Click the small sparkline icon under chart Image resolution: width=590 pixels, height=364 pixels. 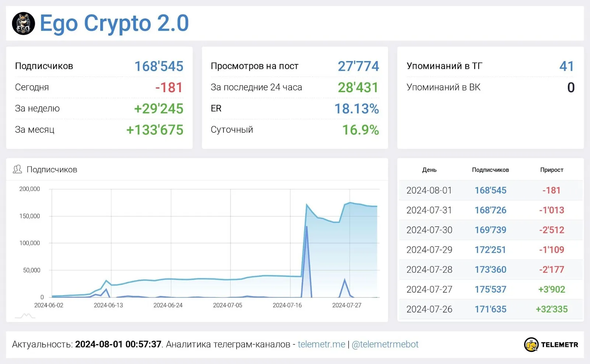pos(25,316)
